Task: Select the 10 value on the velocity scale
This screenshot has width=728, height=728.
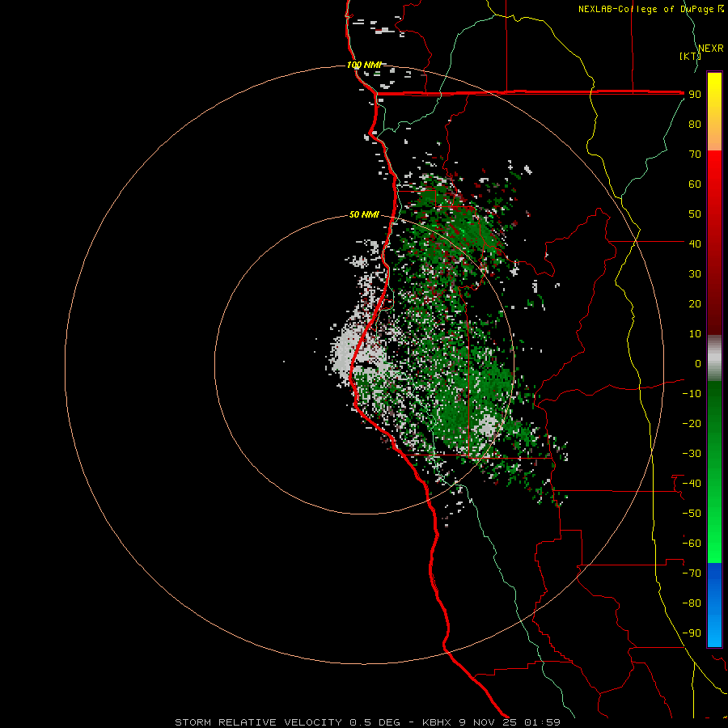Action: click(x=695, y=334)
